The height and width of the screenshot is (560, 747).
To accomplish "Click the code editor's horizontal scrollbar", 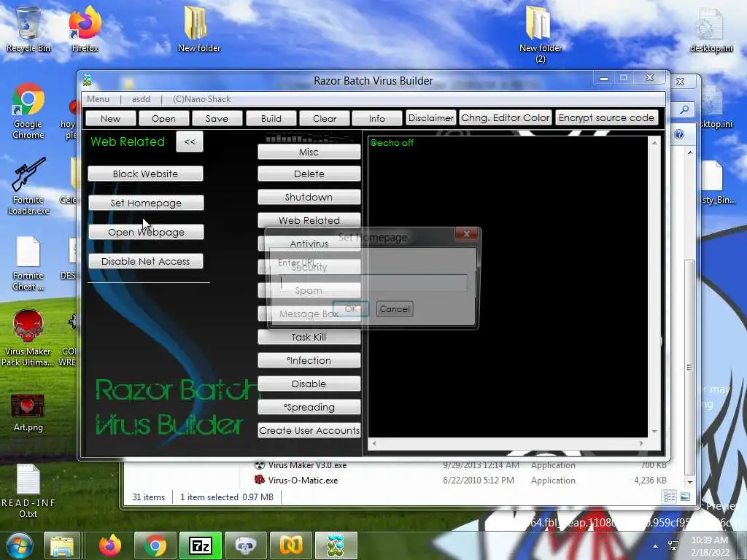I will (508, 443).
